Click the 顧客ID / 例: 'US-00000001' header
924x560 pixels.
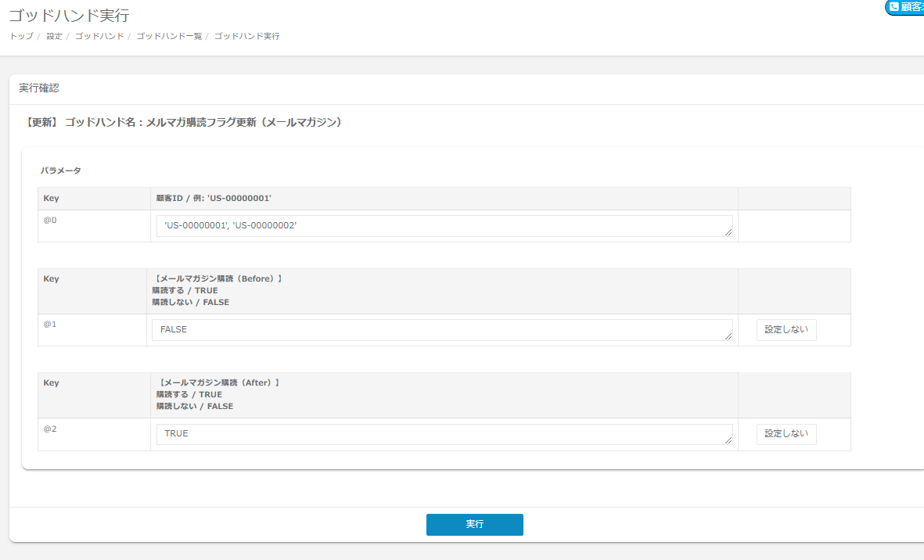pyautogui.click(x=214, y=199)
